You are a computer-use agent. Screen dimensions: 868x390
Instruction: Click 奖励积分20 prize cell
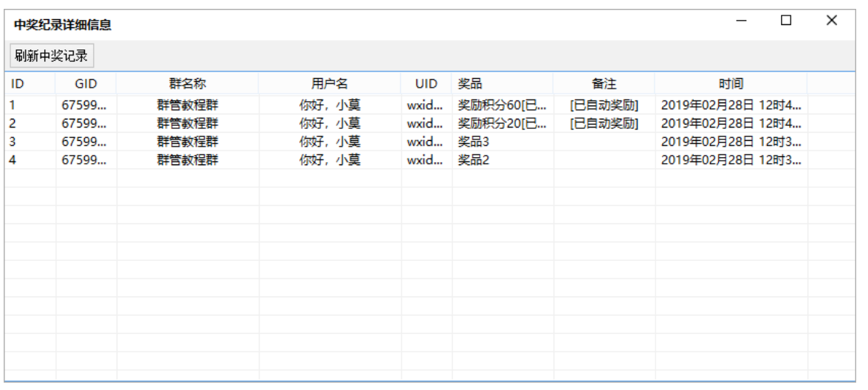503,123
